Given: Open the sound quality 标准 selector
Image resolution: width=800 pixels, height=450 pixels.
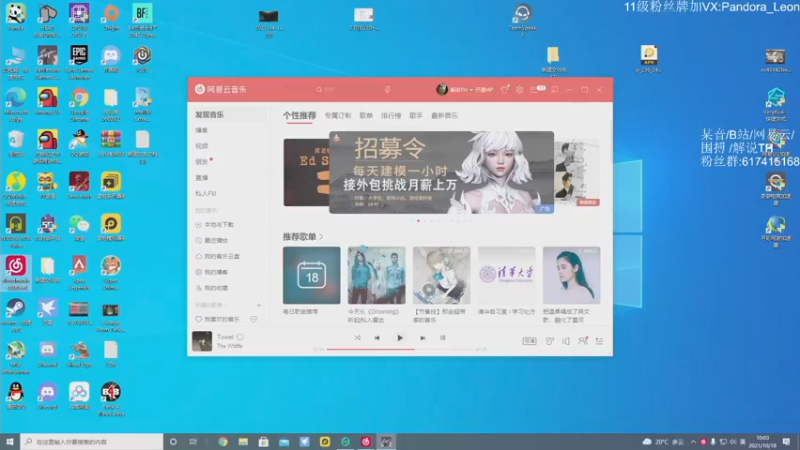Looking at the screenshot, I should [x=529, y=341].
